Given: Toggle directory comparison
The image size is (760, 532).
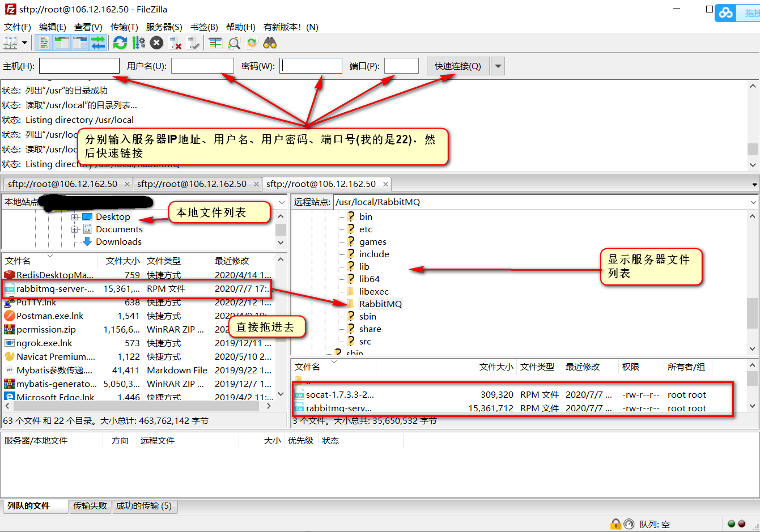Looking at the screenshot, I should [x=233, y=42].
